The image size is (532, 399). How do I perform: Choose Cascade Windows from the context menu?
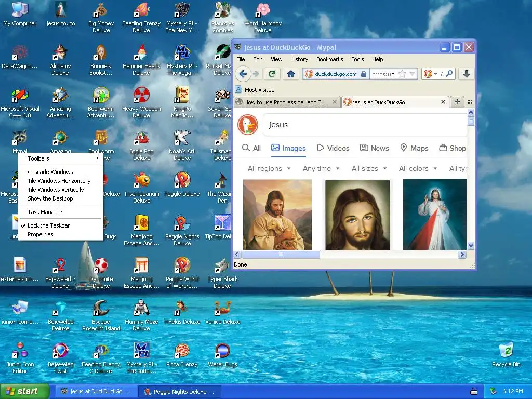pyautogui.click(x=60, y=172)
